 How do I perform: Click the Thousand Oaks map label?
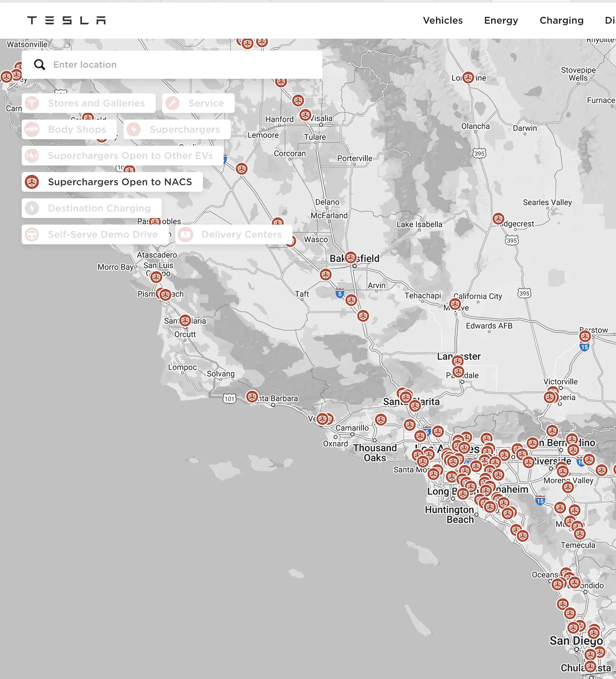(x=375, y=453)
